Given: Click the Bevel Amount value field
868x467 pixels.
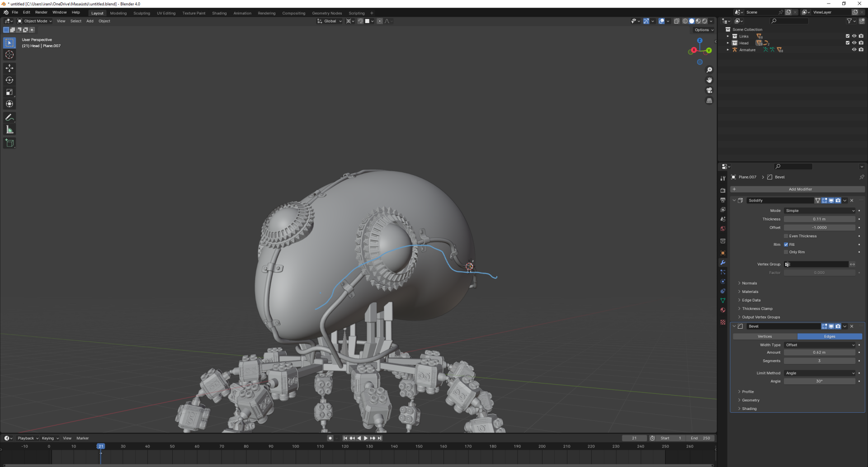Looking at the screenshot, I should (820, 353).
